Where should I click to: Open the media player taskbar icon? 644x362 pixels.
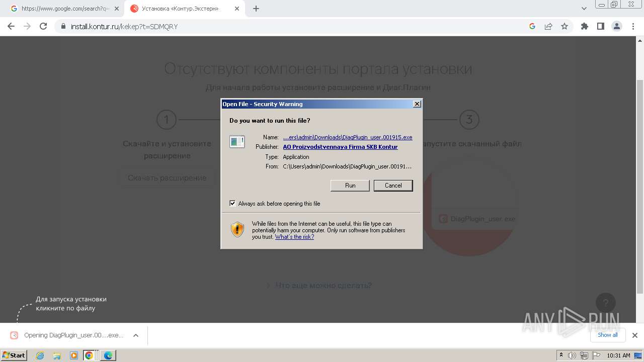point(73,355)
